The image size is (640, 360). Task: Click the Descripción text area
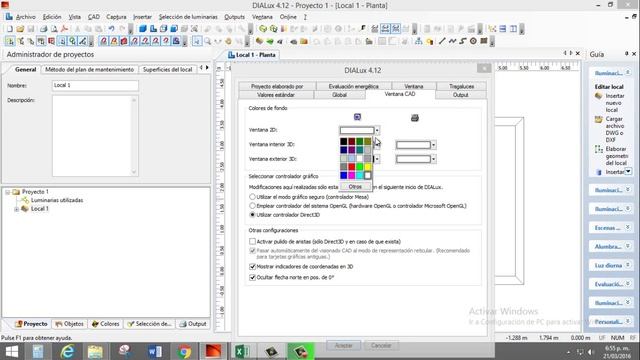pyautogui.click(x=96, y=136)
